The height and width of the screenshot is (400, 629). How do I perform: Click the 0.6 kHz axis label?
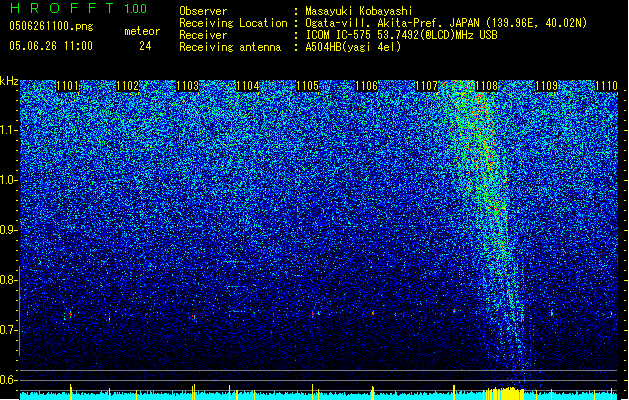click(8, 380)
